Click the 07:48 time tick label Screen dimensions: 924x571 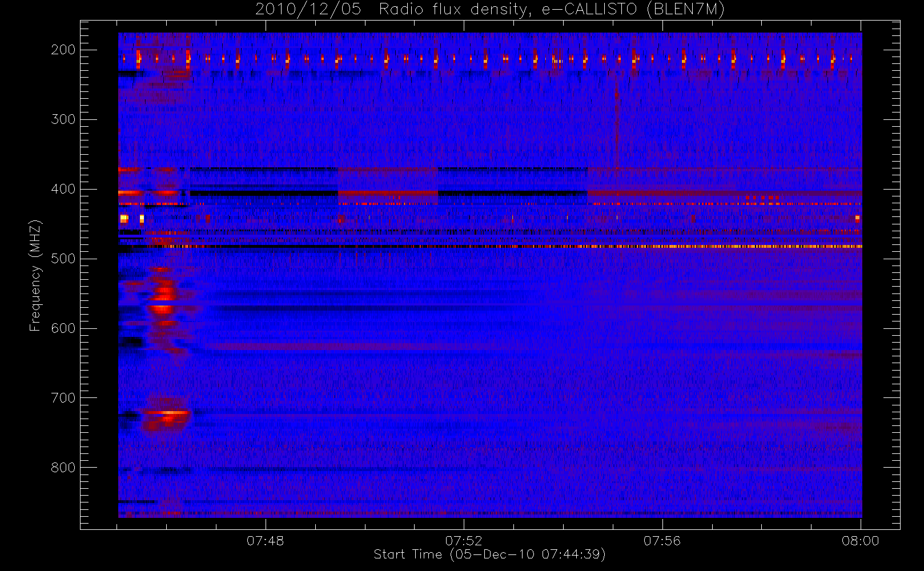[x=266, y=541]
